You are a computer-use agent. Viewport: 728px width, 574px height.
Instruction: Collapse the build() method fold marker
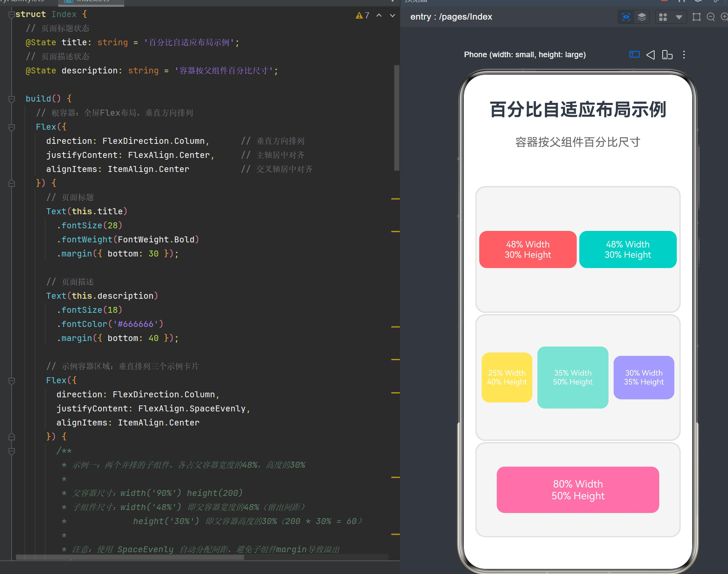click(12, 99)
